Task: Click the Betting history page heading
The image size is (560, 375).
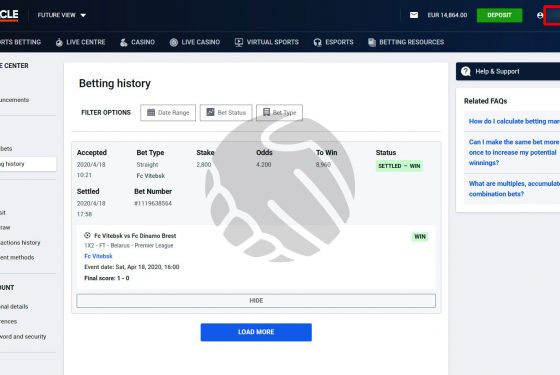Action: tap(115, 84)
